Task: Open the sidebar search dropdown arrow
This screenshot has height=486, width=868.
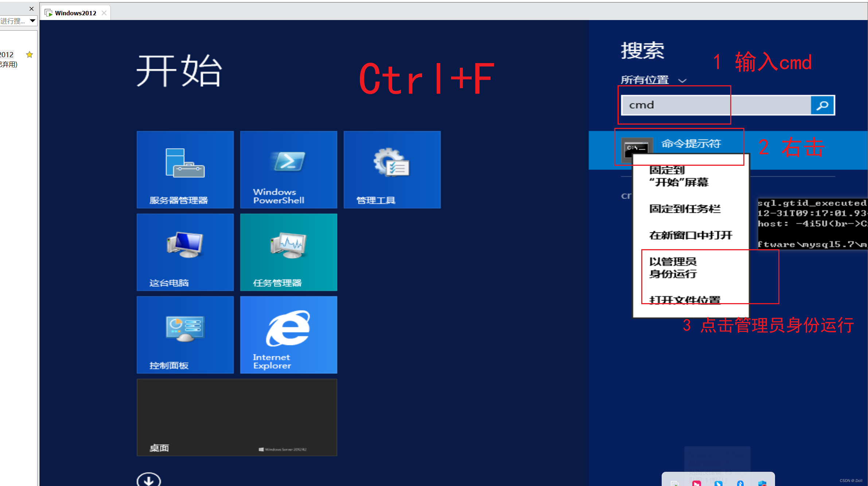Action: pos(32,21)
